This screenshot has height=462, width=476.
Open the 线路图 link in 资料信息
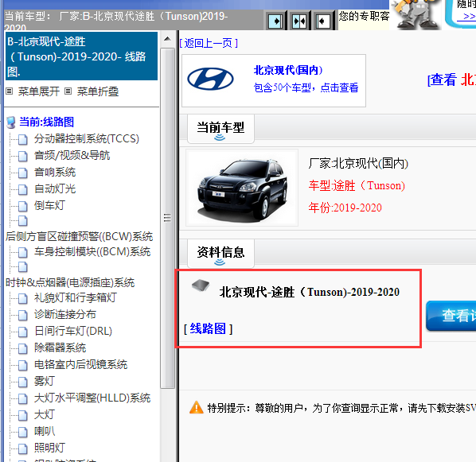208,329
